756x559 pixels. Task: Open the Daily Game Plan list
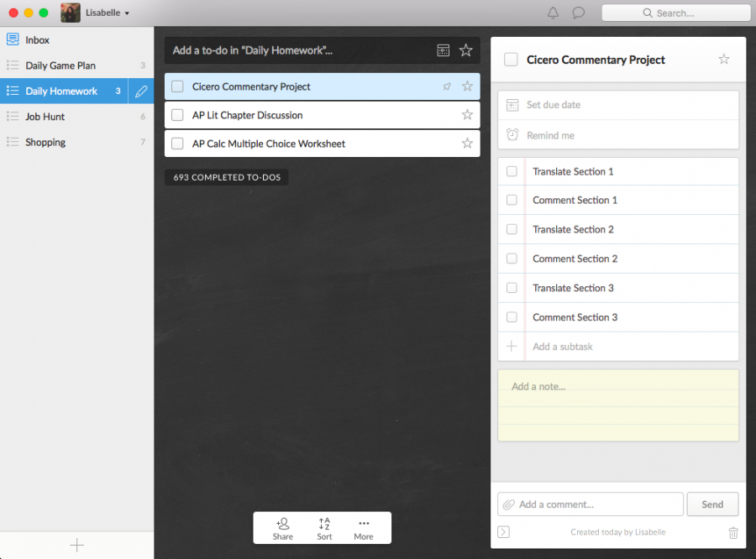76,65
